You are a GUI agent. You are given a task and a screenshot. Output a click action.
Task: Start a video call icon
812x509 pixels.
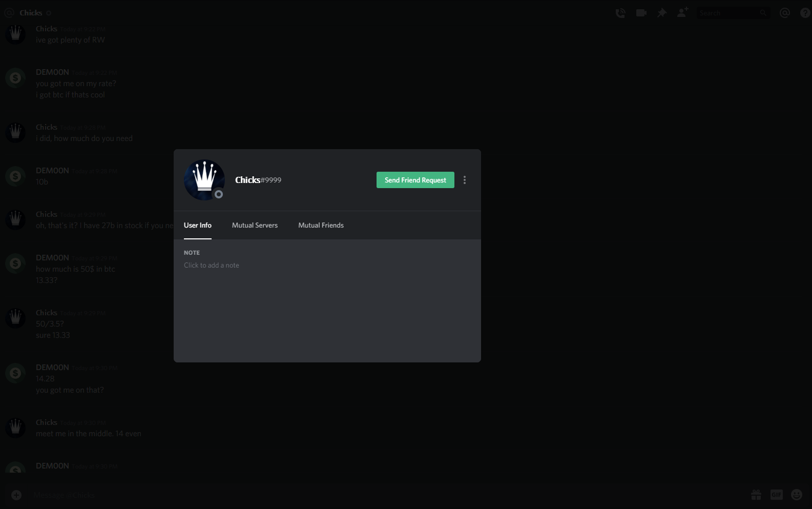(x=641, y=13)
